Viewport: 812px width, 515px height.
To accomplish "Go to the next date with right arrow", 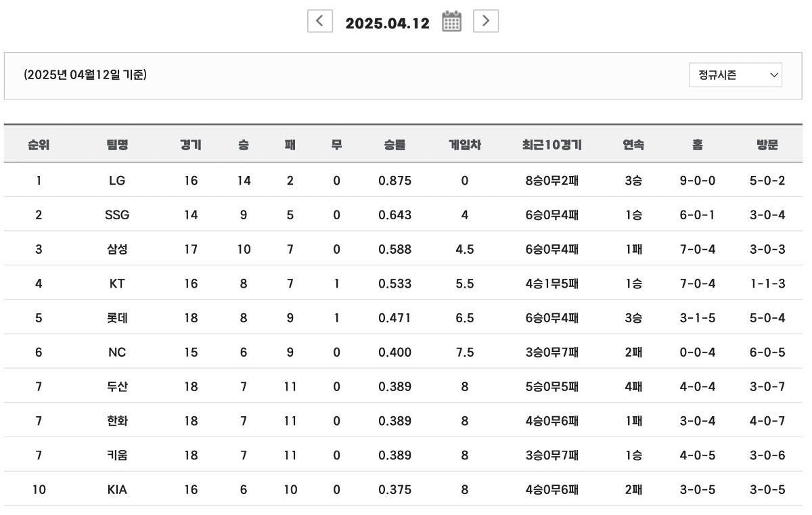I will (485, 22).
